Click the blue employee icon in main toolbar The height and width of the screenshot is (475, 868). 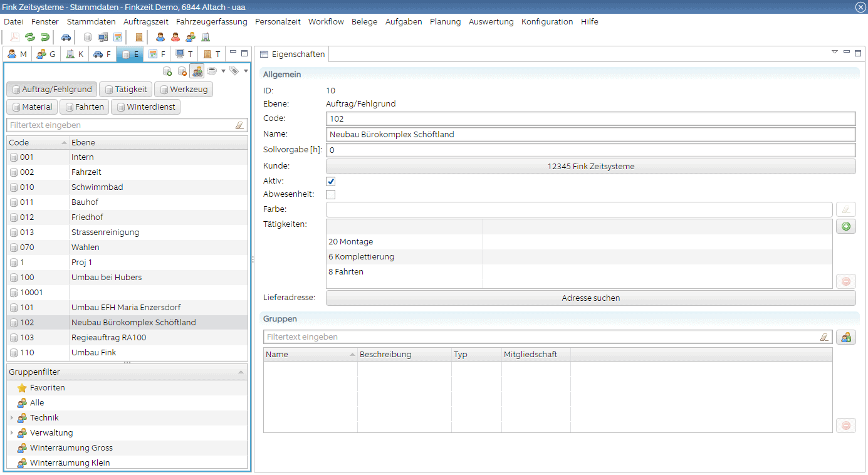coord(160,37)
